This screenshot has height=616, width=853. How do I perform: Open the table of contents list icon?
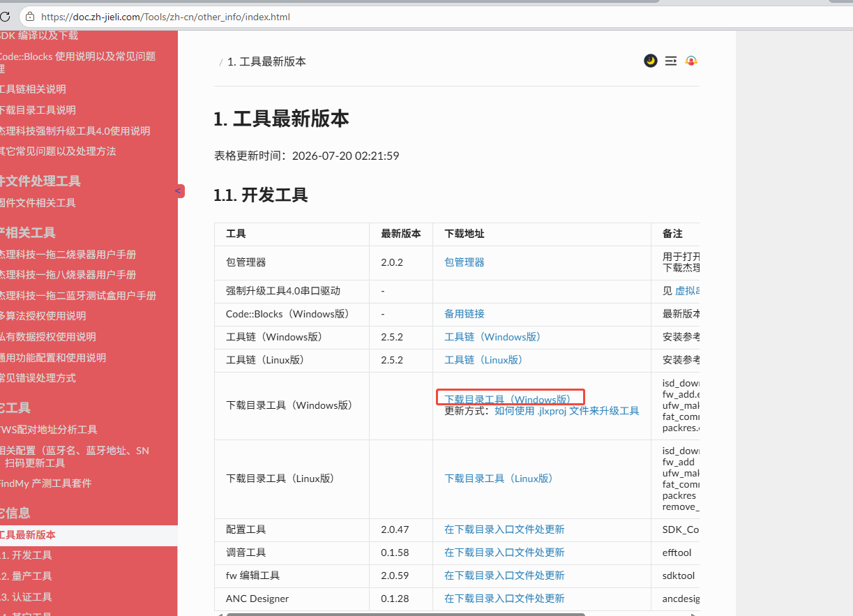[671, 61]
